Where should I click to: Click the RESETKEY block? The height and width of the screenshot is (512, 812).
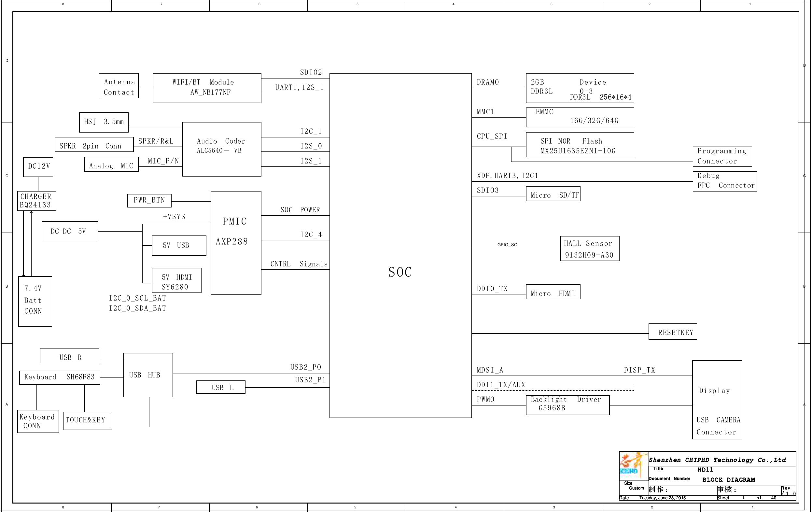tap(672, 332)
